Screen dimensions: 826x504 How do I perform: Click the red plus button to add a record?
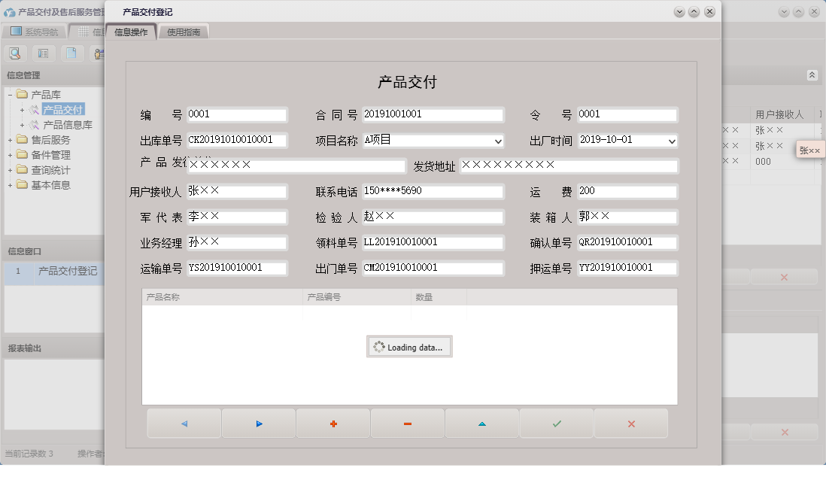[x=333, y=424]
